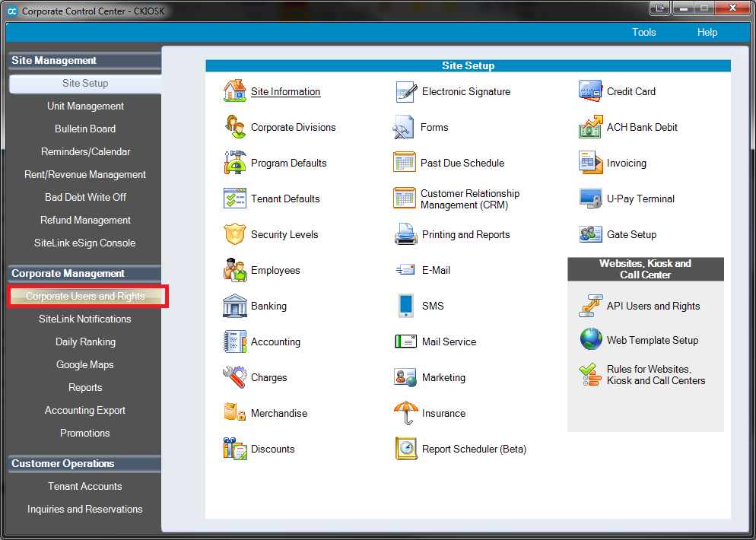Viewport: 756px width, 540px height.
Task: Click the Forms document icon
Action: [404, 127]
